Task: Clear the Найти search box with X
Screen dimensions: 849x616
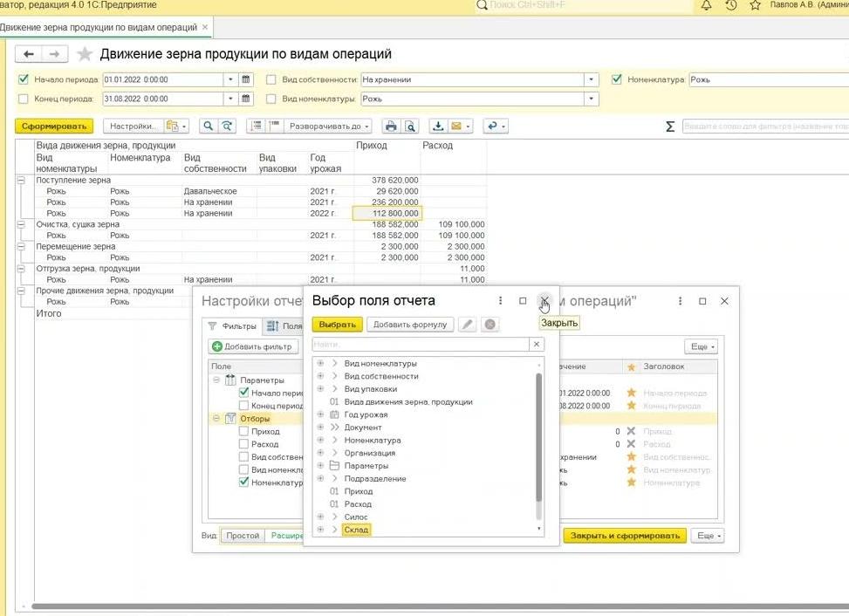Action: pos(536,345)
